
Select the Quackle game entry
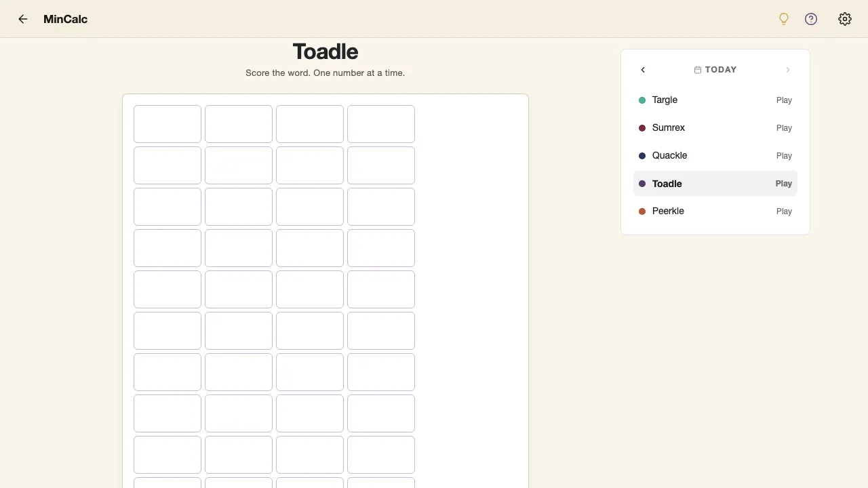point(715,156)
